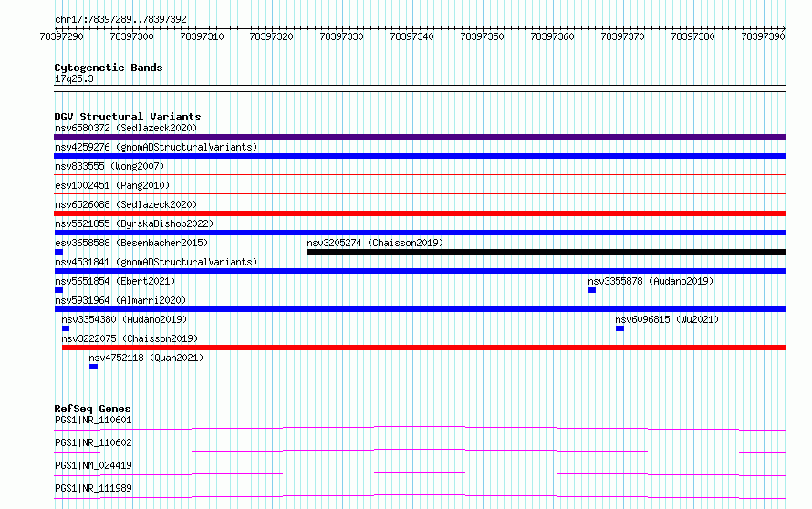Open nsv5651854 (Ebert2021) label
This screenshot has height=509, width=812.
click(115, 281)
